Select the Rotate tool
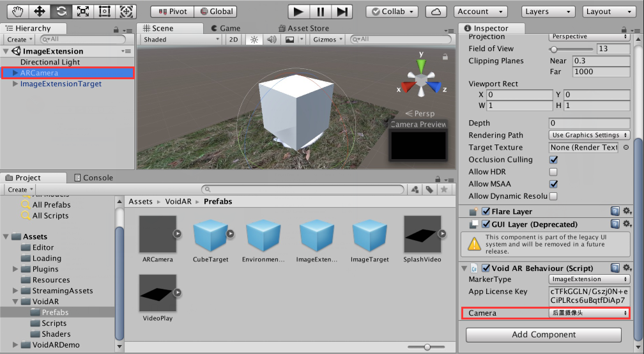Screen dimensions: 644x354 (61, 12)
